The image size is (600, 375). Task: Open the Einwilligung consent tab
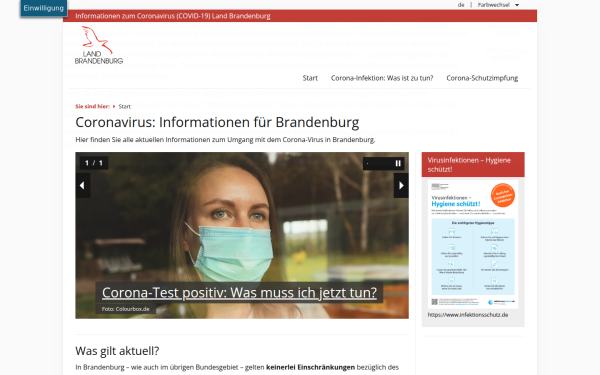pyautogui.click(x=44, y=8)
